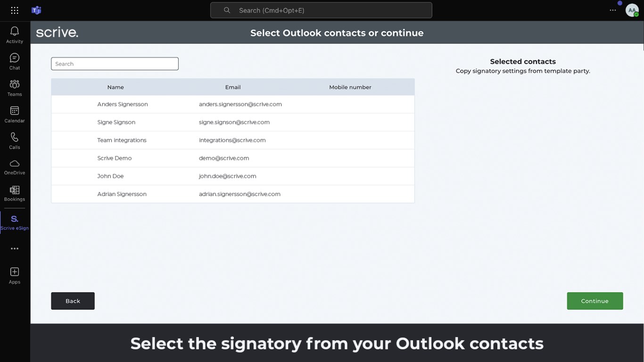This screenshot has width=644, height=362.
Task: Click the Back button
Action: pyautogui.click(x=73, y=301)
